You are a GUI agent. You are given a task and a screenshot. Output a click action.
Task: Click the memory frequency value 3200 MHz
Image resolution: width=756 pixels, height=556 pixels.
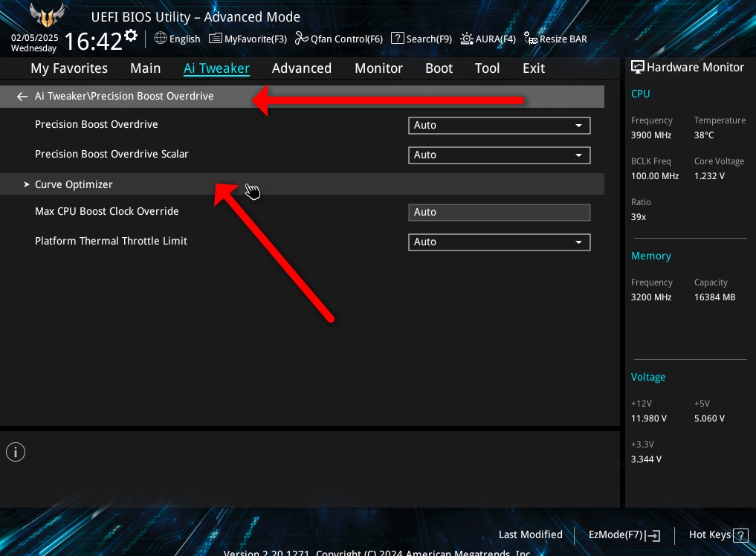tap(651, 297)
